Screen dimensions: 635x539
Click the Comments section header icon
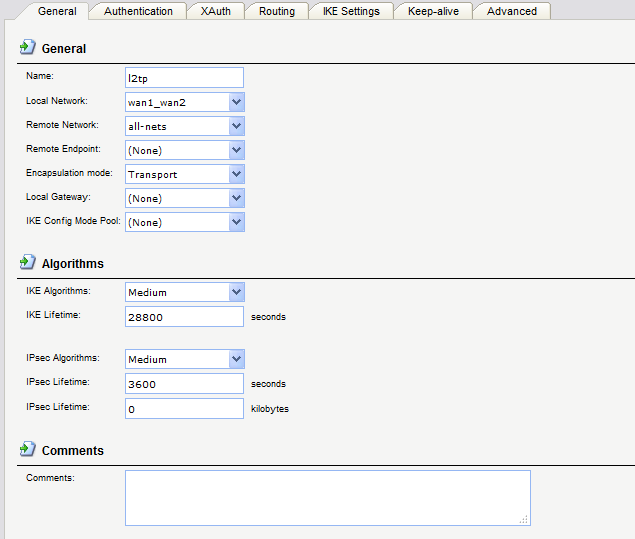pos(28,450)
